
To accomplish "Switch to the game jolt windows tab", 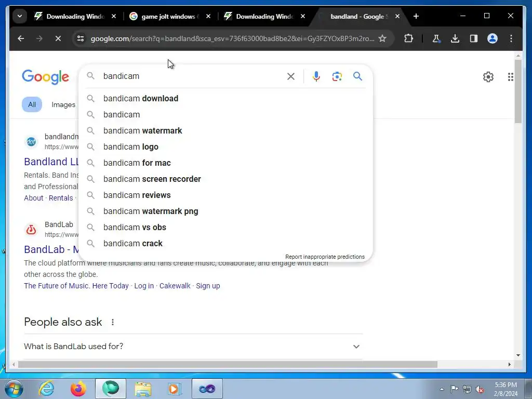I will coord(170,16).
